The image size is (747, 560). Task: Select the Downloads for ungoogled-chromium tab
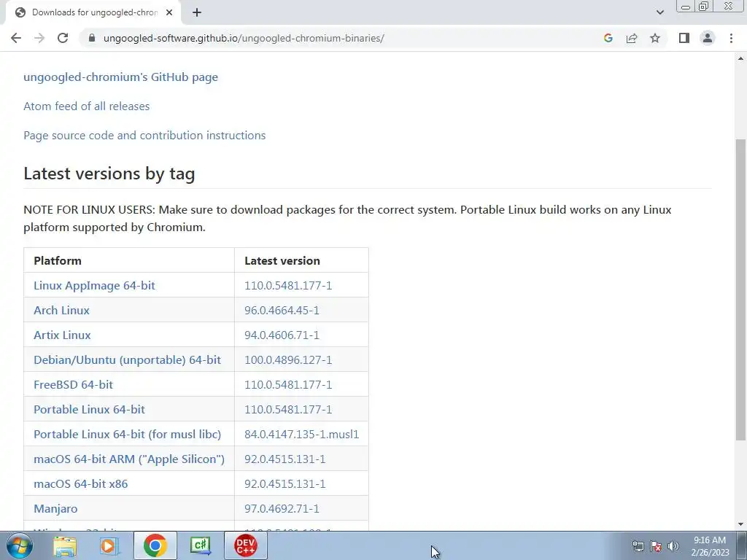(x=94, y=12)
